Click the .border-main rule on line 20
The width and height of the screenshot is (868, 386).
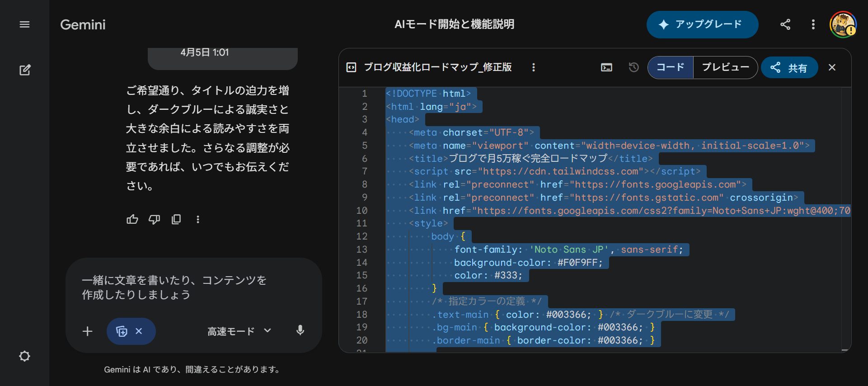543,340
